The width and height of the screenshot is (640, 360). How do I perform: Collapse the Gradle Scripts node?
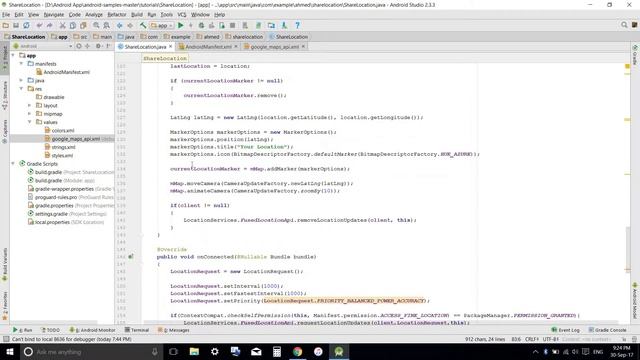[13, 163]
